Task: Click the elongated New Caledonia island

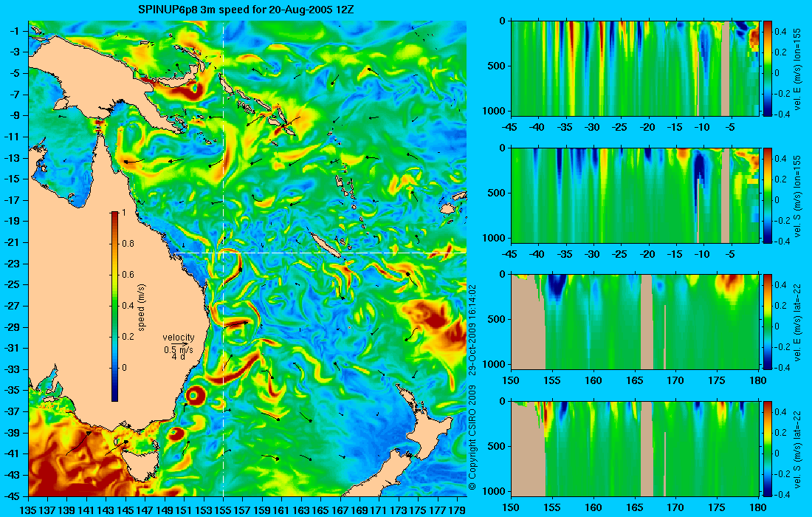Action: 325,244
